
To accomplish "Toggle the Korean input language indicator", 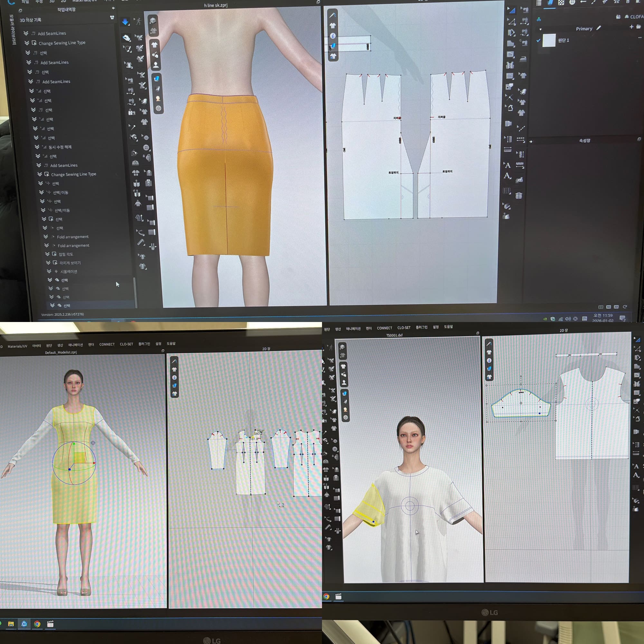I will tap(584, 318).
